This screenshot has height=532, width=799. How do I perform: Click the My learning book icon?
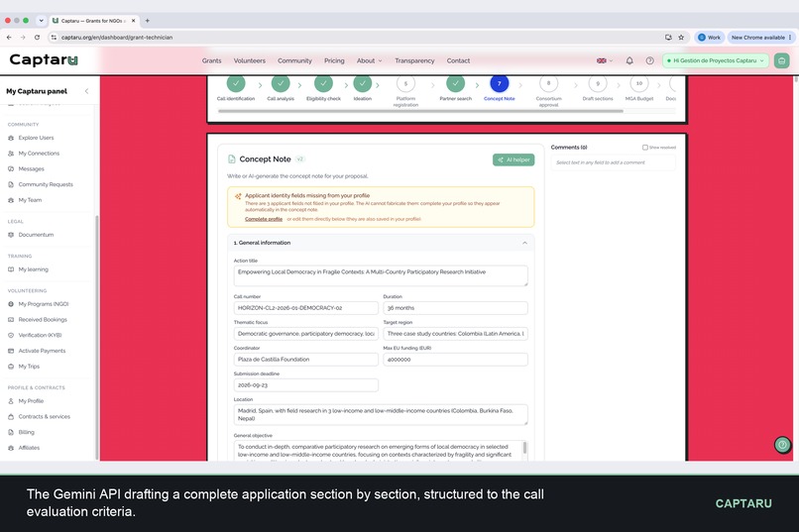click(11, 269)
